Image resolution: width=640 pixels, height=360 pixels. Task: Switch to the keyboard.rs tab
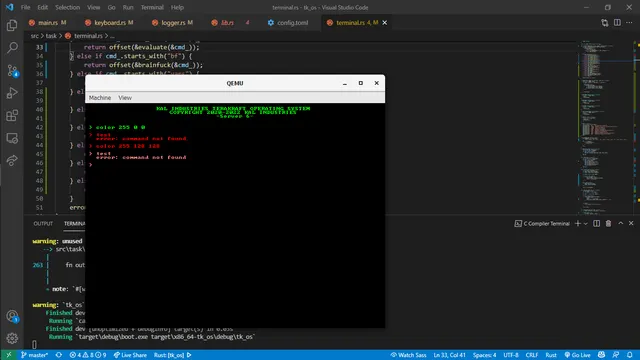tap(109, 23)
